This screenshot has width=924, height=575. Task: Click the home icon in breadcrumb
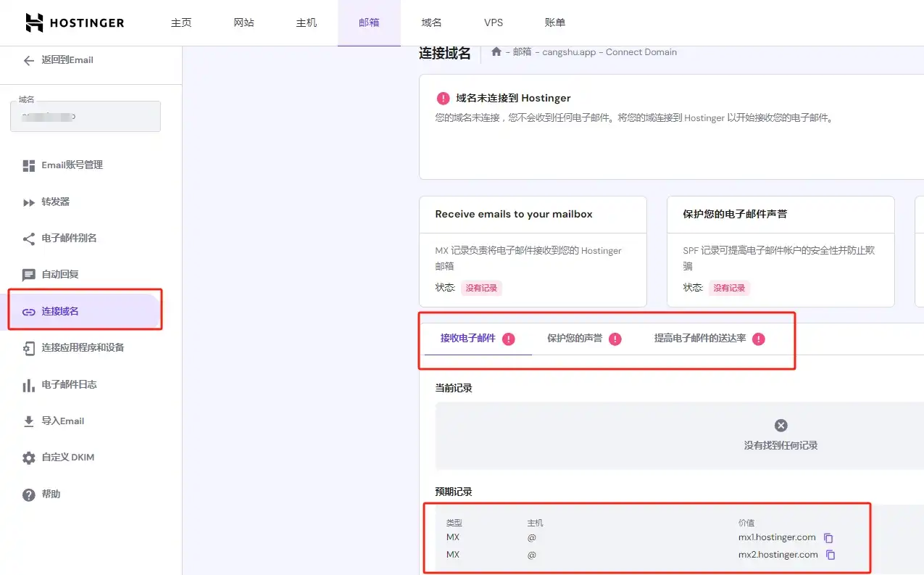496,51
